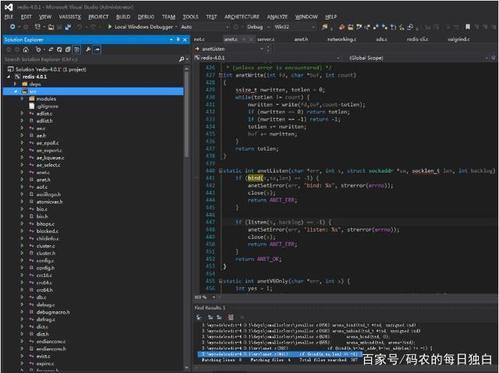Open the ANALYZE menu
Viewport: 499px width, 373px height.
[277, 17]
